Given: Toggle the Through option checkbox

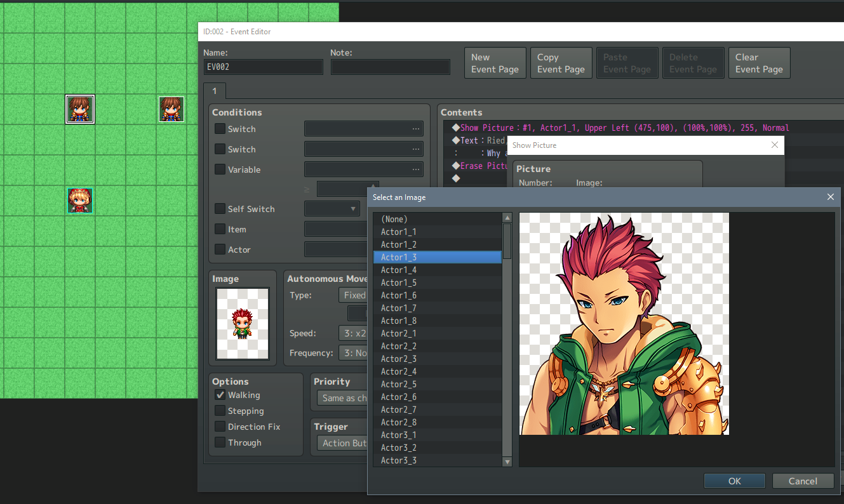Looking at the screenshot, I should [220, 442].
